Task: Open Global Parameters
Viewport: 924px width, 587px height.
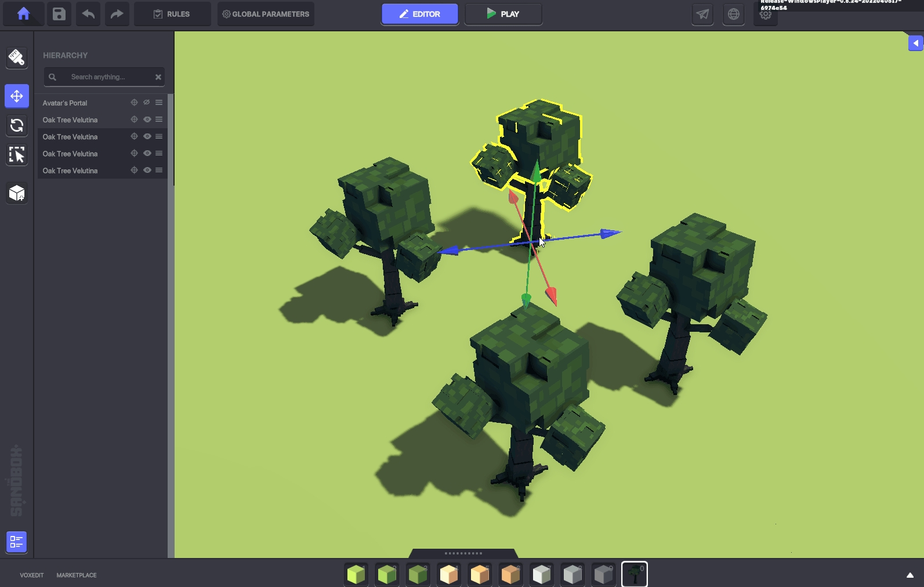Action: 266,14
